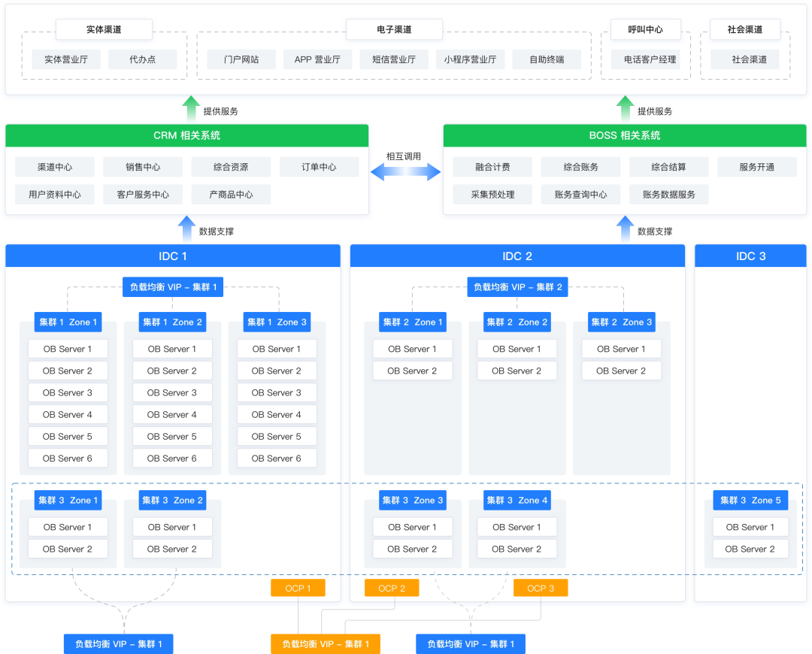Click the 呼叫中心 group title

(645, 29)
